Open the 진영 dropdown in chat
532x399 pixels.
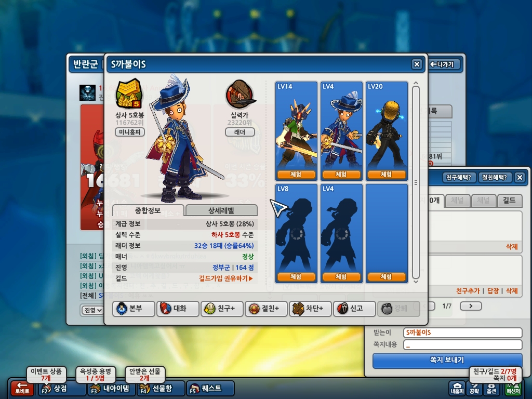(x=92, y=310)
